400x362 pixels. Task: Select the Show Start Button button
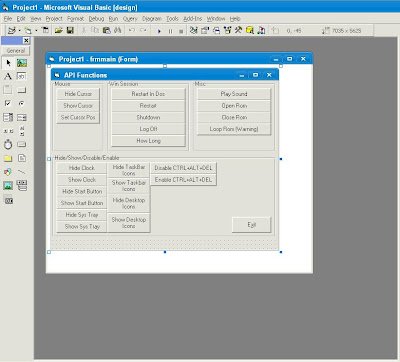(x=82, y=203)
